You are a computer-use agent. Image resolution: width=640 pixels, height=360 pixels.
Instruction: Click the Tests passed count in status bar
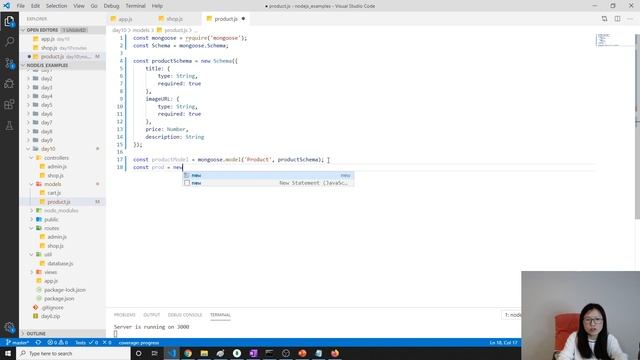tap(87, 342)
